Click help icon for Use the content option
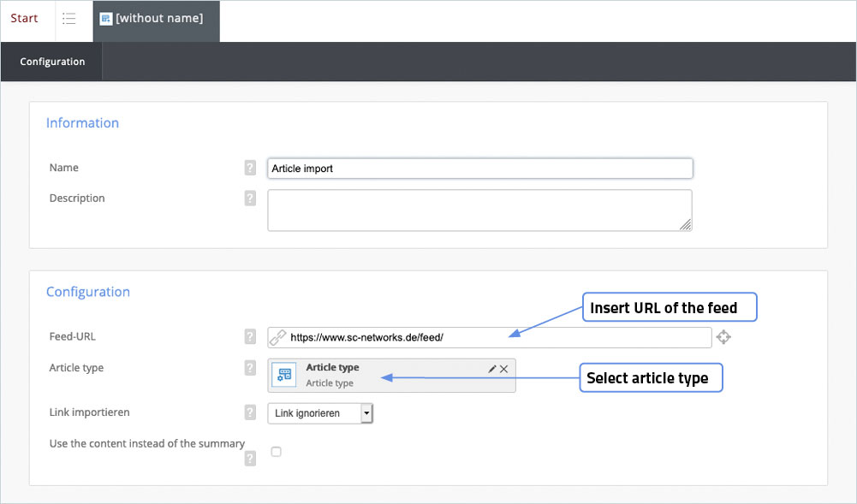 tap(250, 459)
